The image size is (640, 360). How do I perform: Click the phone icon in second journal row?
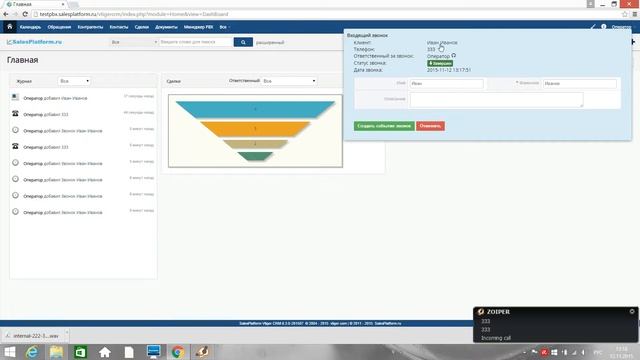coord(15,113)
